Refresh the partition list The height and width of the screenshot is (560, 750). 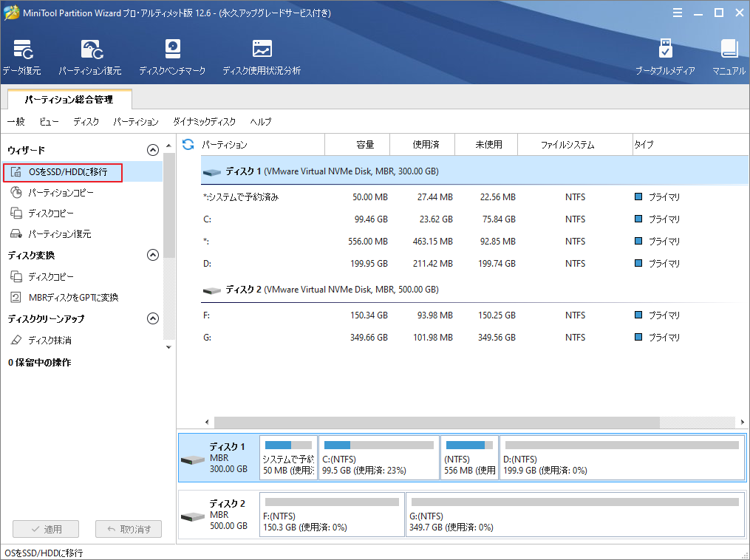190,144
